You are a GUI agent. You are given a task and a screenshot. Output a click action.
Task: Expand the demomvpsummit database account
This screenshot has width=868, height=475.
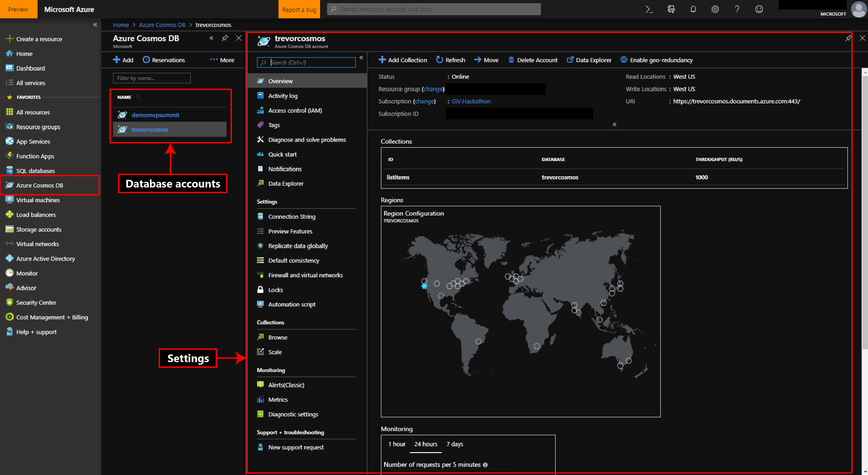(x=155, y=115)
